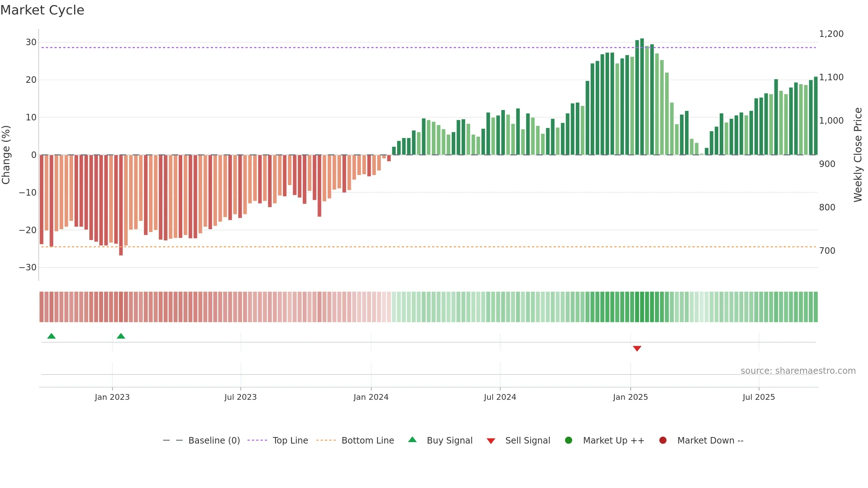868x488 pixels.
Task: Click the Jan 2024 axis label
Action: (371, 397)
